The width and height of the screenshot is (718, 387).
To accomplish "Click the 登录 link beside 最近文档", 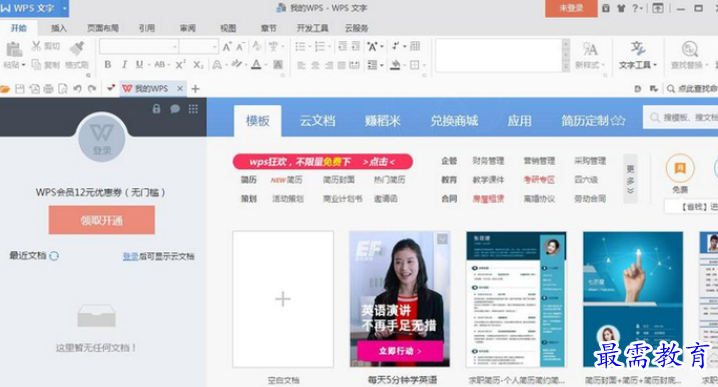I will (131, 256).
